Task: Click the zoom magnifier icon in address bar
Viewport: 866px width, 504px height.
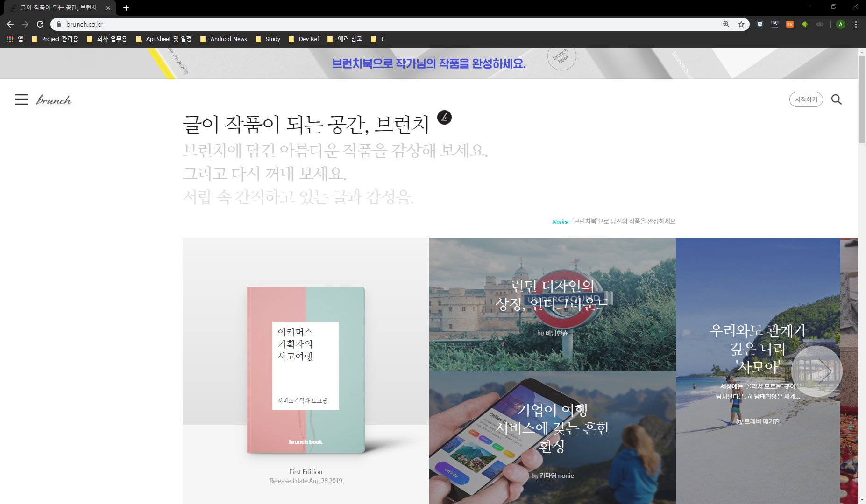Action: [726, 24]
